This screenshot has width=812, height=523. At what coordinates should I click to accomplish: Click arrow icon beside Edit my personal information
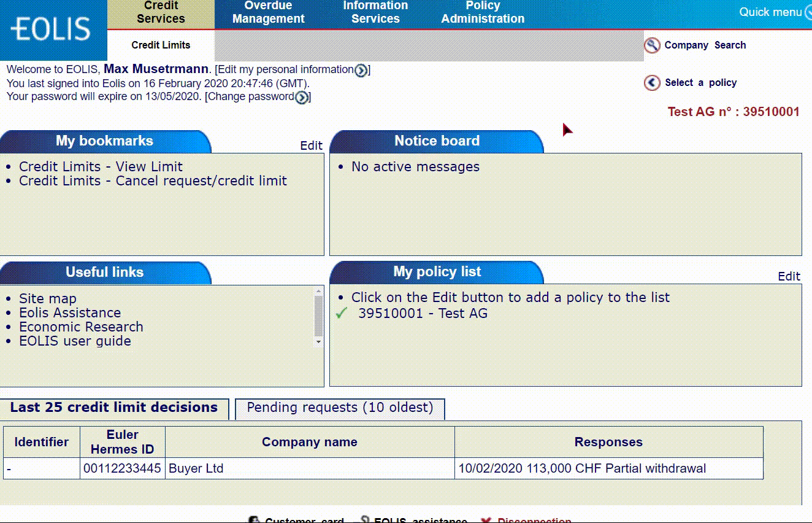coord(361,71)
